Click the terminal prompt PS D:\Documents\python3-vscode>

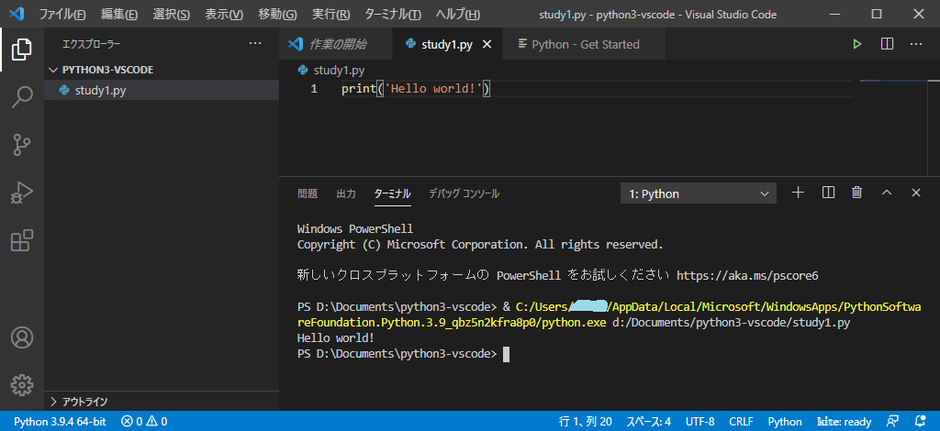[397, 354]
